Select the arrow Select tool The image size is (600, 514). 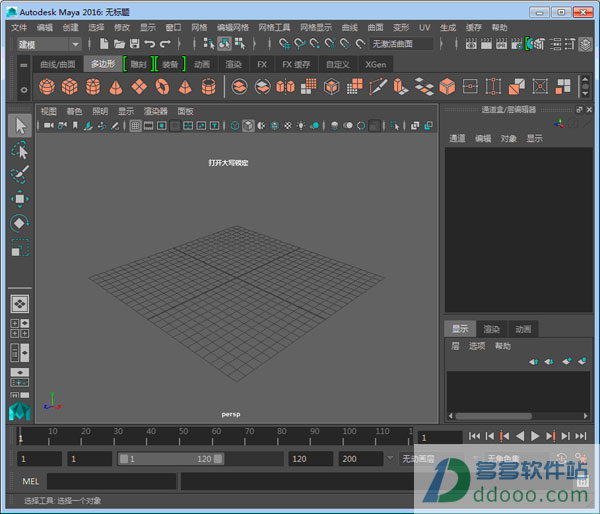20,126
